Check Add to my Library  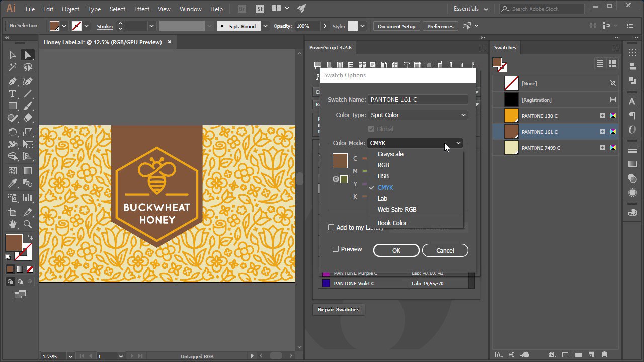click(331, 228)
